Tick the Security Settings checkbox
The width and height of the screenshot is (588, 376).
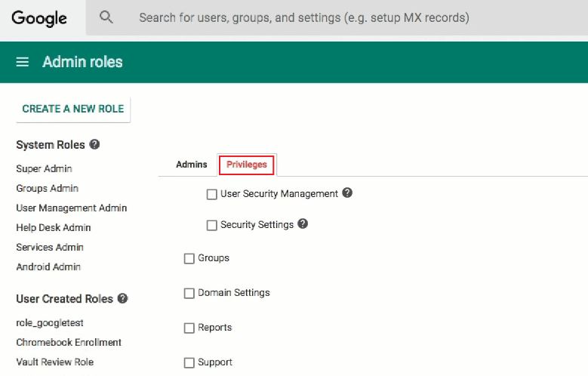click(x=212, y=225)
